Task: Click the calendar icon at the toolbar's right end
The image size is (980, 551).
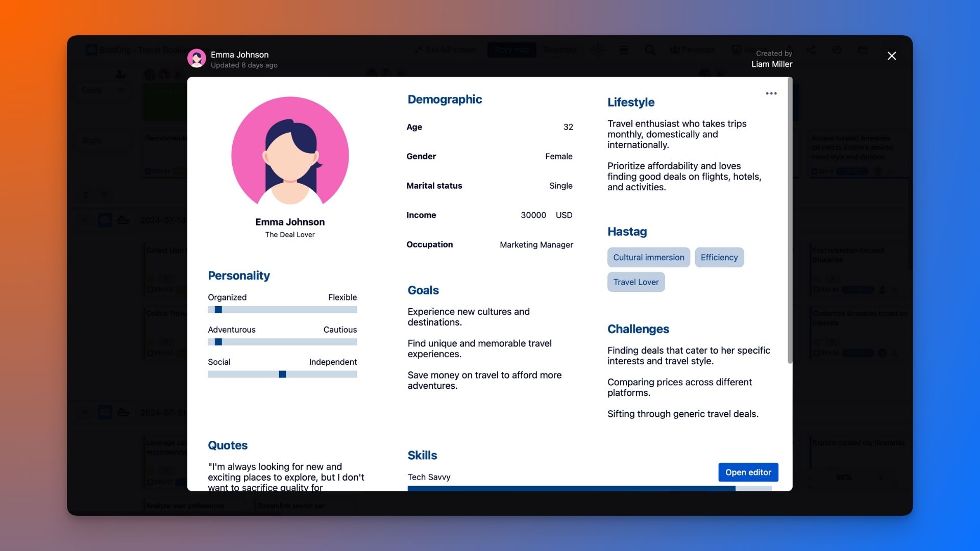Action: click(x=864, y=50)
